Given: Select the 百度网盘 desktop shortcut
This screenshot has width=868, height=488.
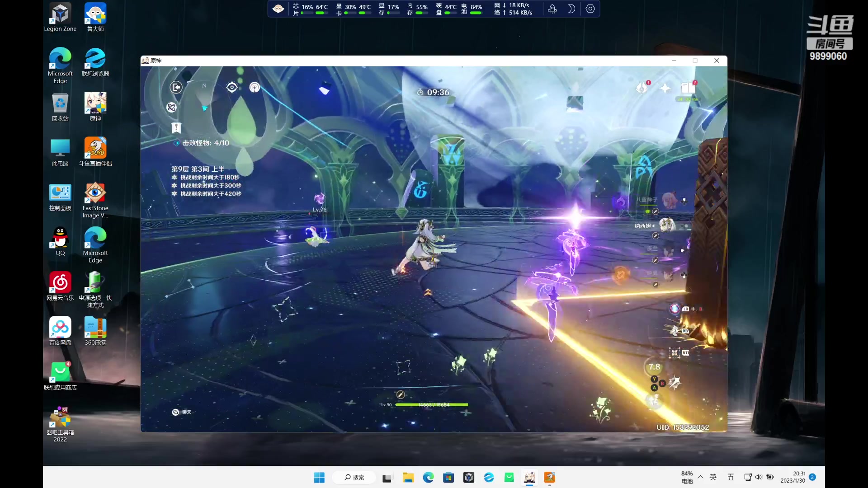Looking at the screenshot, I should (x=60, y=331).
